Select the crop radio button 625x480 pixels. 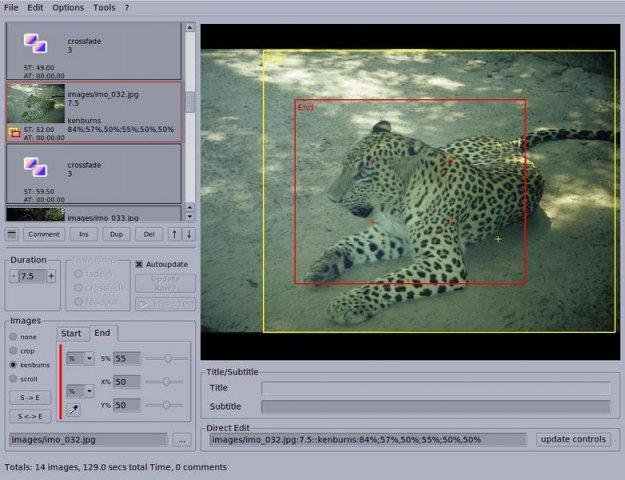click(x=13, y=351)
